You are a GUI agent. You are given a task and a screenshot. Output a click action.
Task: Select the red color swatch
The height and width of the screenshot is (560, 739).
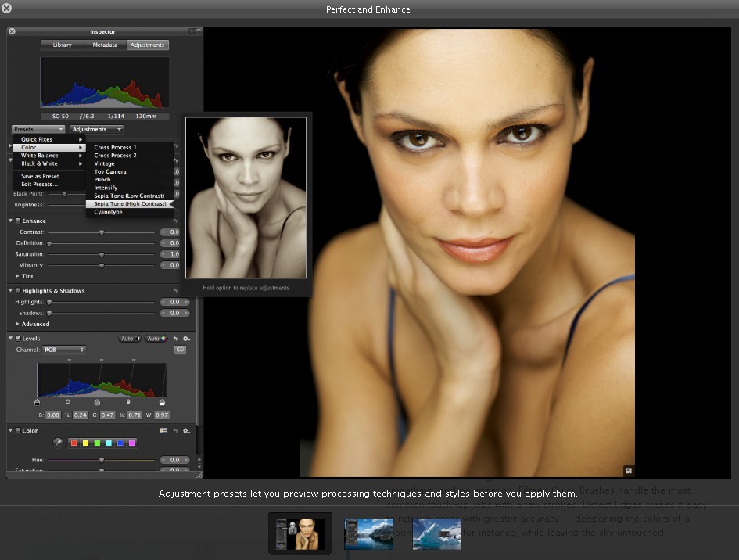coord(74,443)
